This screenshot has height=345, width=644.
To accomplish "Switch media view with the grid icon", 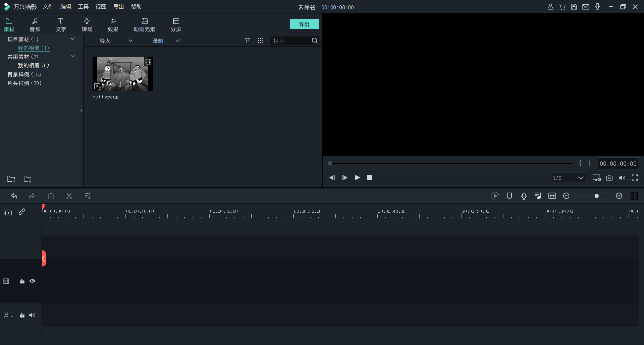I will (x=261, y=41).
